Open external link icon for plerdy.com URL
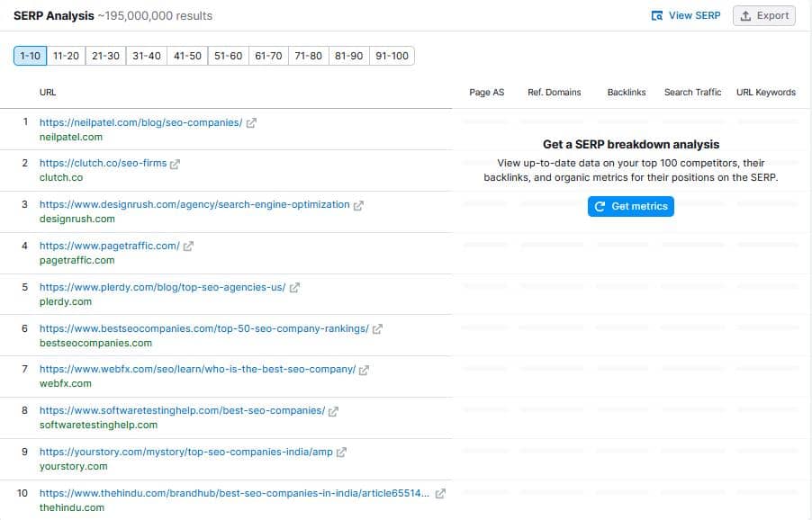812x520 pixels. pyautogui.click(x=294, y=288)
